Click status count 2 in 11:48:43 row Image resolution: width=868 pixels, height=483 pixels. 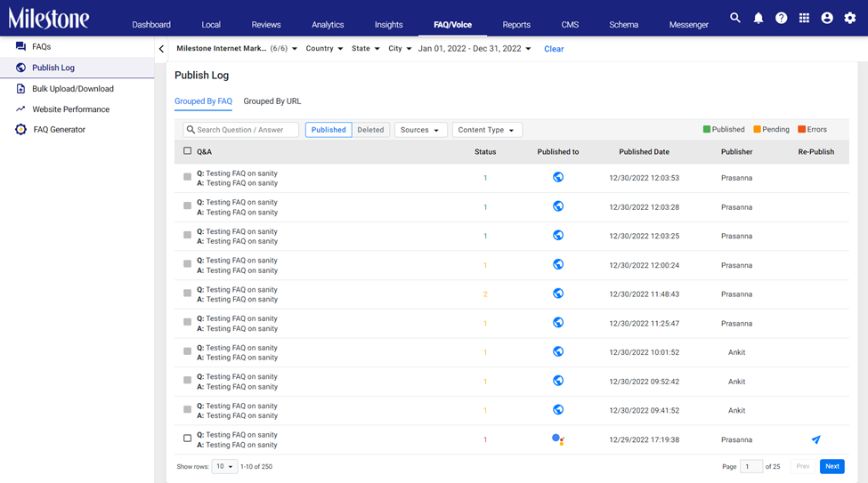click(485, 294)
